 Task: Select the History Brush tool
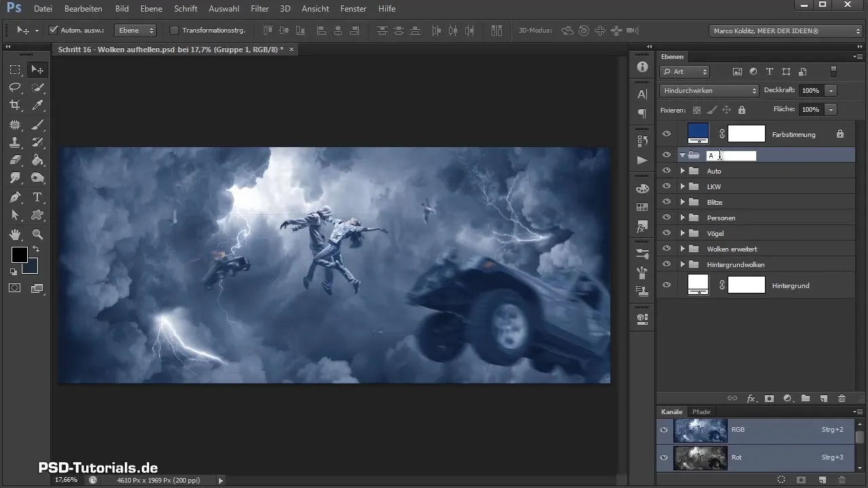[x=37, y=142]
